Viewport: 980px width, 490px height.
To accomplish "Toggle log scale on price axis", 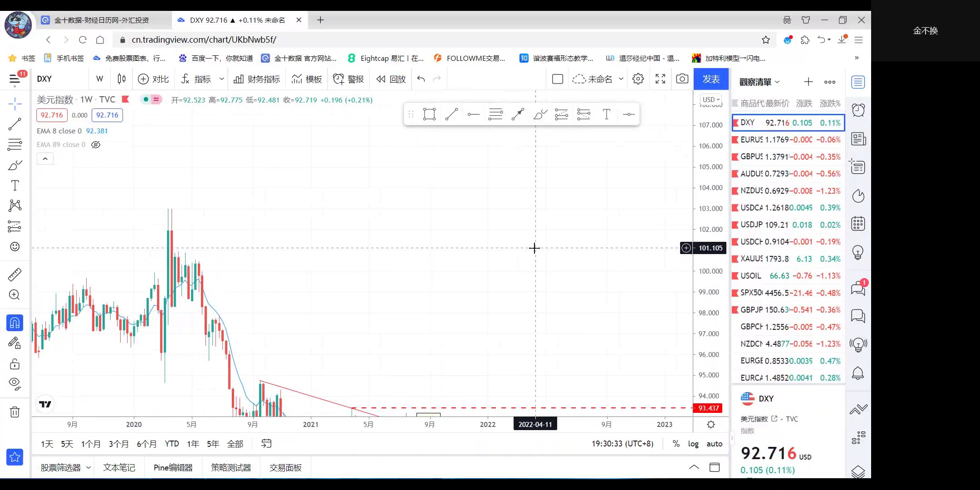I will tap(693, 444).
